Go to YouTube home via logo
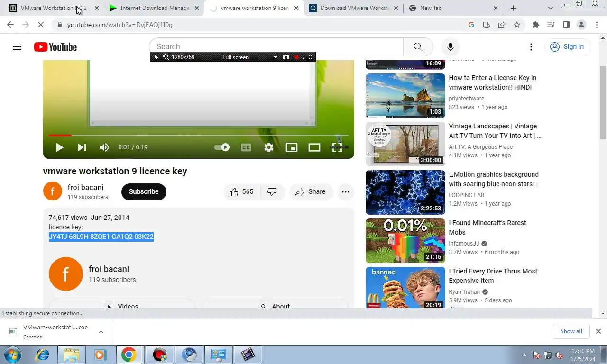The image size is (607, 364). point(55,47)
